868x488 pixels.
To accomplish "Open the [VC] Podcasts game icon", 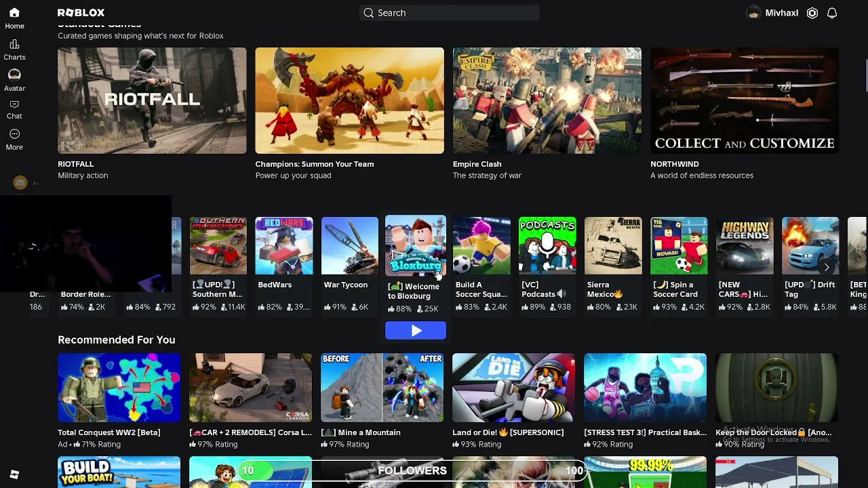I will (x=547, y=245).
